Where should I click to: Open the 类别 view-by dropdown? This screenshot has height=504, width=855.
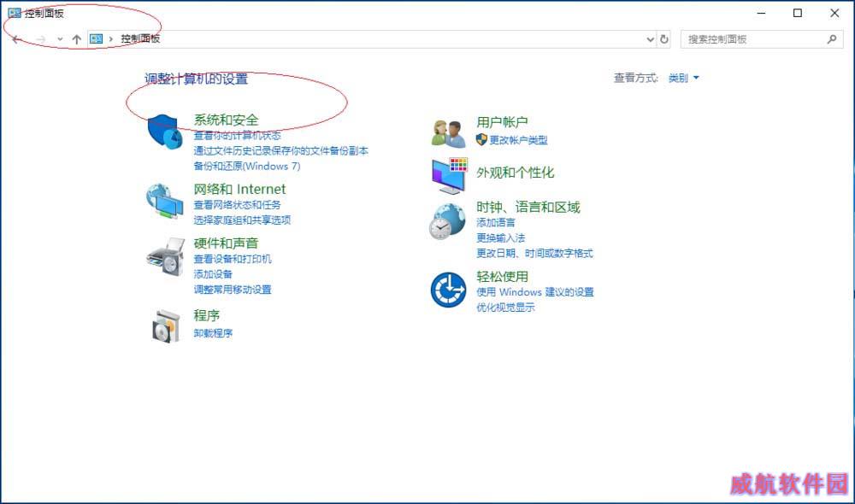[684, 78]
